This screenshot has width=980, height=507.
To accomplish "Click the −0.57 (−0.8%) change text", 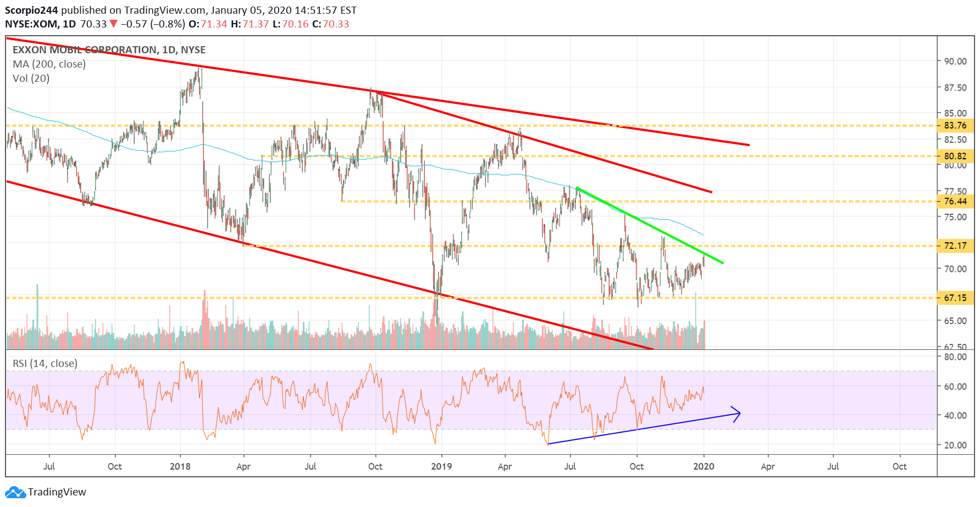I will coord(153,24).
